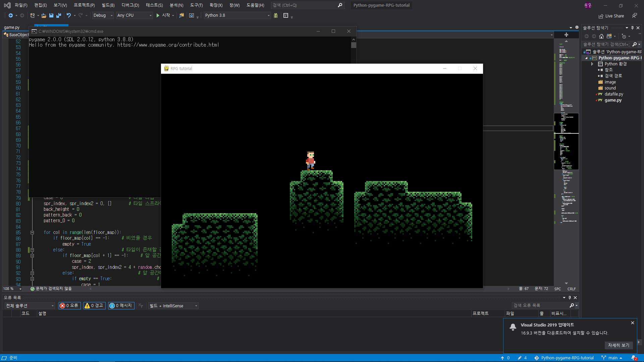644x362 pixels.
Task: Click the Save All toolbar icon
Action: (59, 15)
